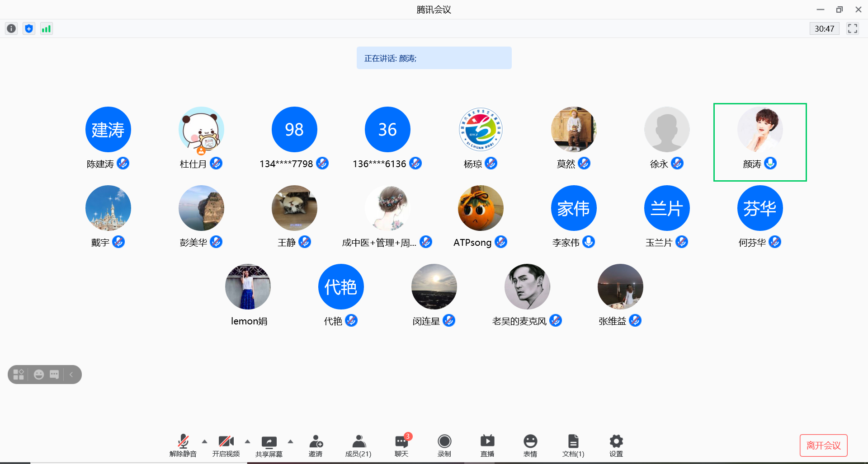
Task: Click the muted mic icon beside 杨琼
Action: click(x=491, y=163)
